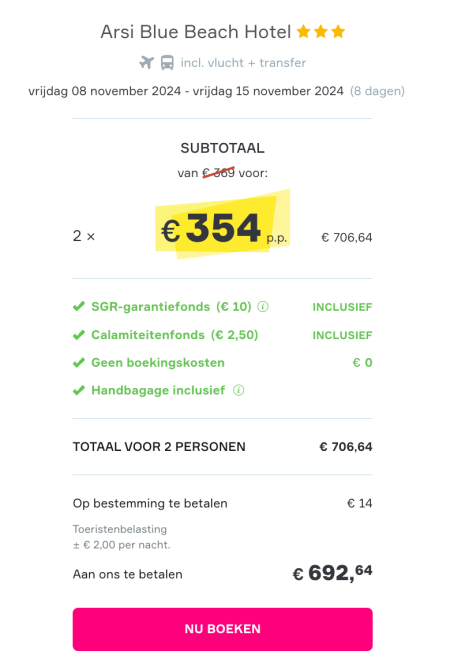Click the TOTAAL VOOR 2 PERSONEN row

[x=222, y=447]
